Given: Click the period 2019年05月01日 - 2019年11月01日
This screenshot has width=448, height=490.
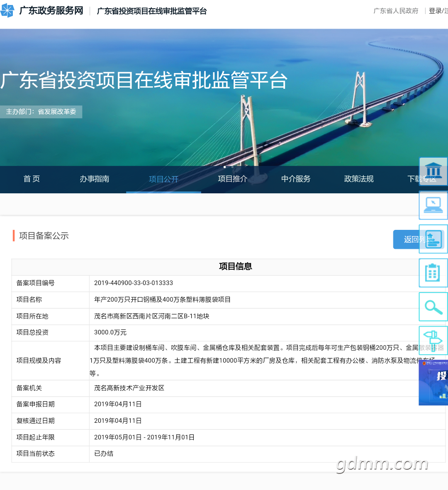Looking at the screenshot, I should click(x=144, y=437).
